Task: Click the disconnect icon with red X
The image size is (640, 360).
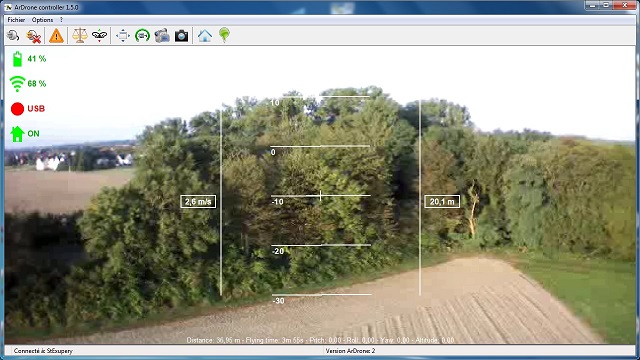Action: [x=33, y=36]
